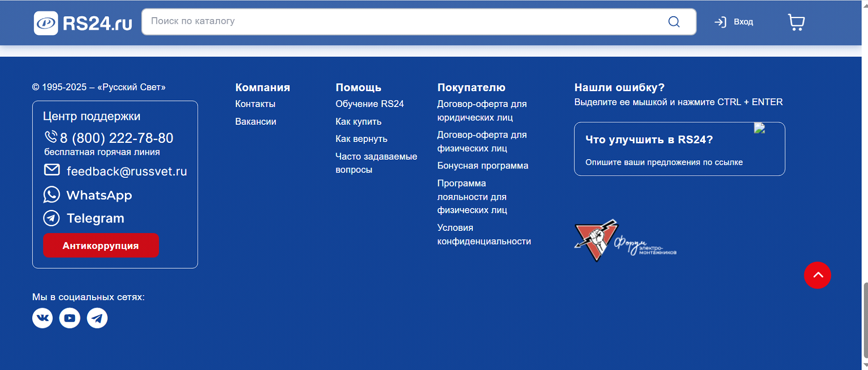Viewport: 868px width, 370px height.
Task: Open Обучение RS24 help link
Action: [369, 104]
